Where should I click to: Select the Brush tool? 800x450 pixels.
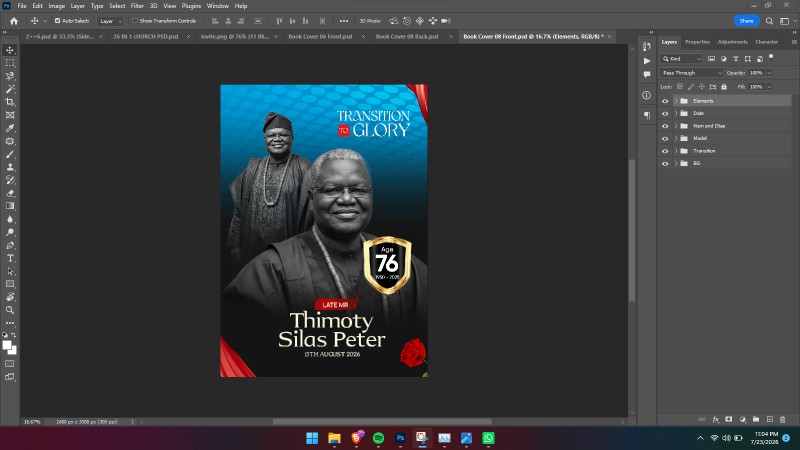click(x=10, y=154)
